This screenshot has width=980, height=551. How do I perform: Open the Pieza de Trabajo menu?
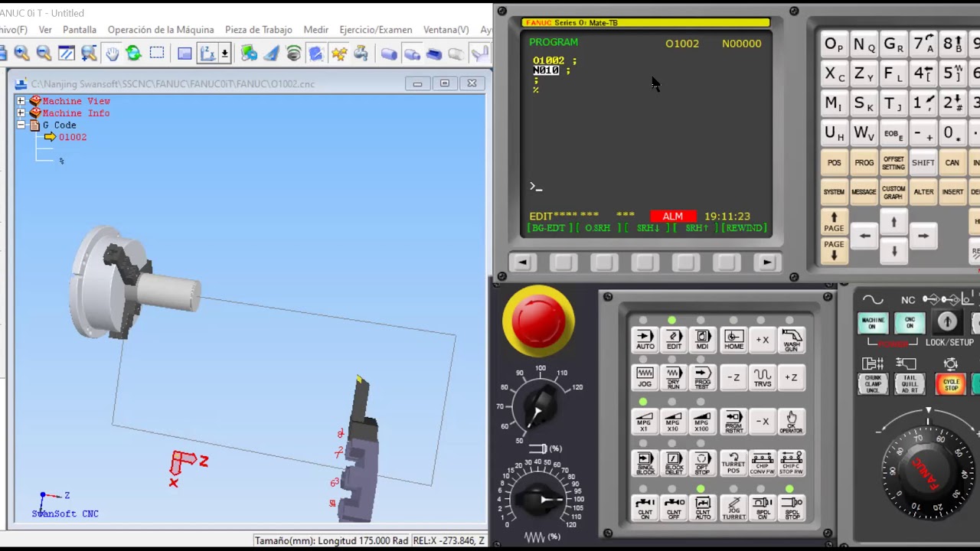pyautogui.click(x=259, y=30)
